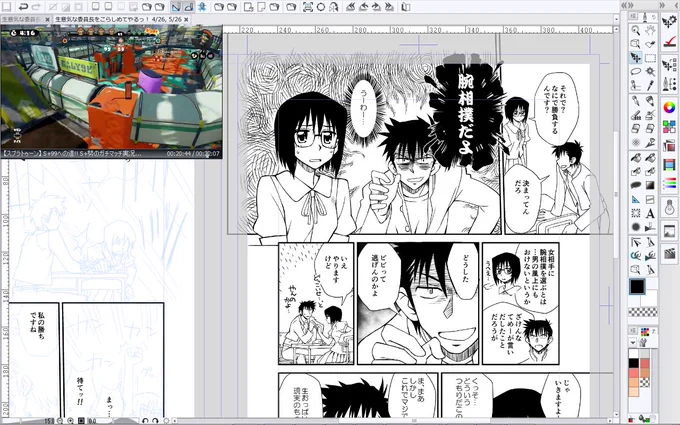Open the Brush Size palette icon
The width and height of the screenshot is (680, 425).
tap(669, 82)
